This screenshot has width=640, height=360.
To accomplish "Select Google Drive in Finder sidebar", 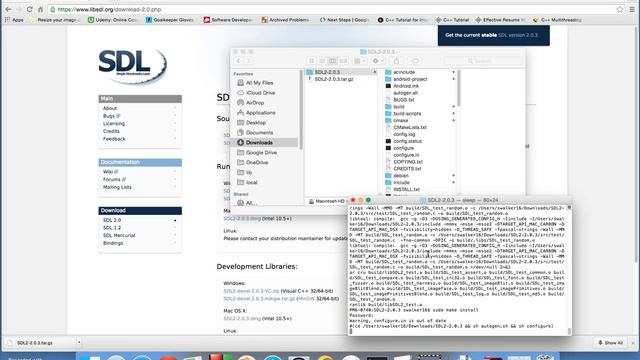I will (x=261, y=153).
